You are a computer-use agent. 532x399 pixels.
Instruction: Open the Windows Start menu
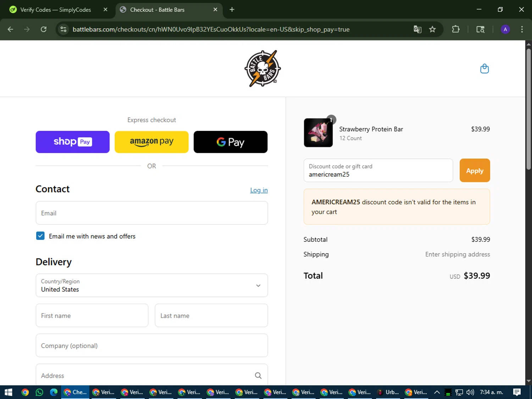pyautogui.click(x=8, y=392)
